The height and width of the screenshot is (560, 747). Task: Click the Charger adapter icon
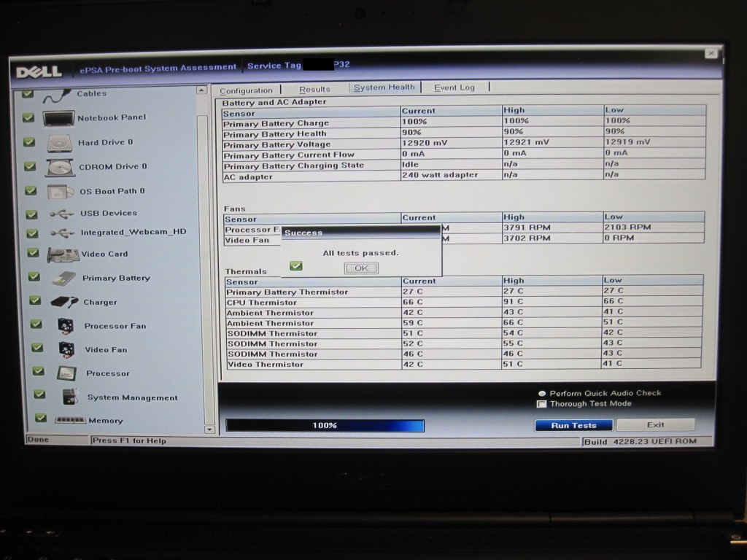pos(64,303)
